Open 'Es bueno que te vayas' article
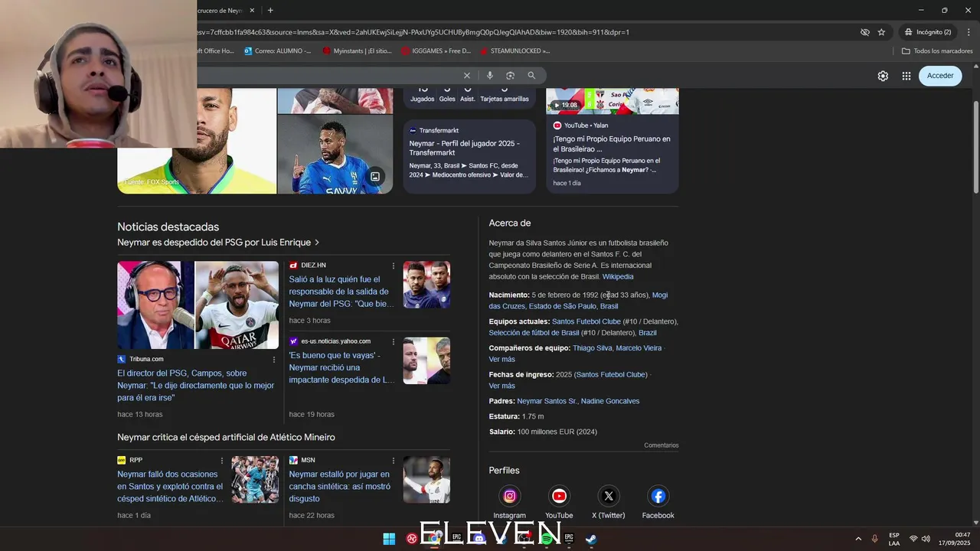 point(341,367)
